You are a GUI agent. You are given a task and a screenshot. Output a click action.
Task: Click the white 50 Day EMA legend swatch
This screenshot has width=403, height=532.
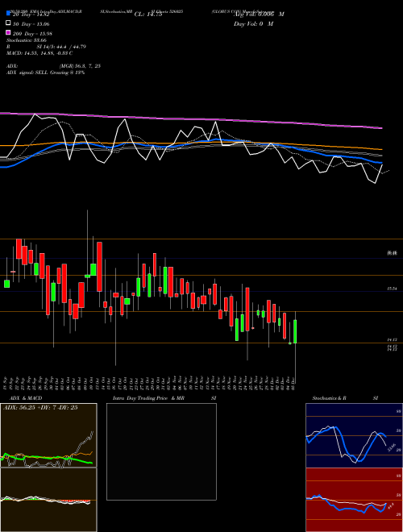[x=8, y=23]
